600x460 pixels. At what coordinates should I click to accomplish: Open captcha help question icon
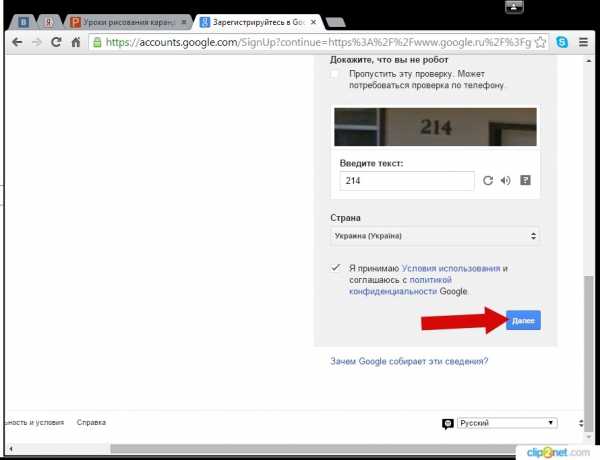pyautogui.click(x=525, y=180)
